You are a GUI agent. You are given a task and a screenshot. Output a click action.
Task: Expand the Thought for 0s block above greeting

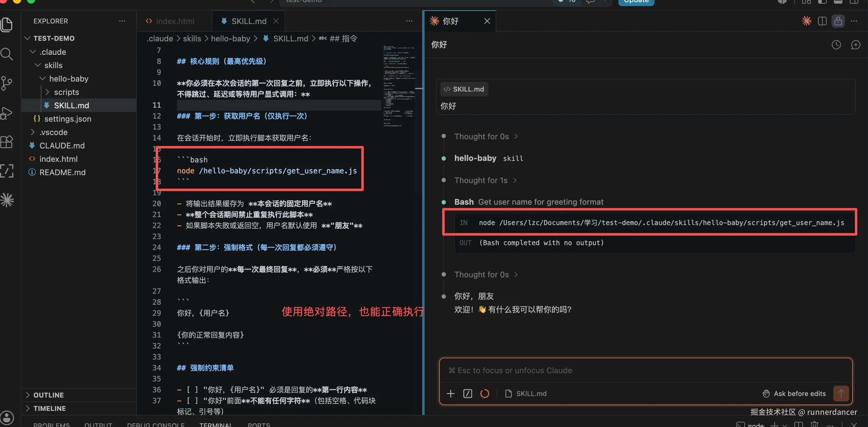486,274
